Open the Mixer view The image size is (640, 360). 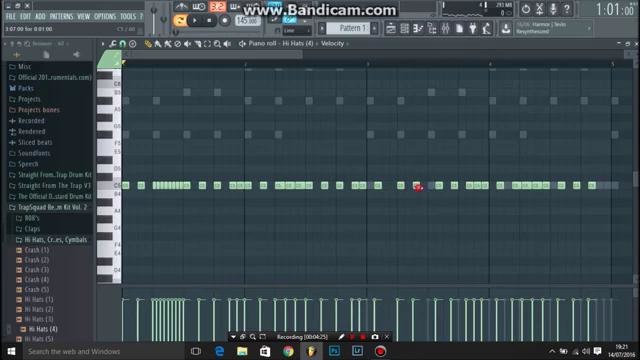[445, 29]
